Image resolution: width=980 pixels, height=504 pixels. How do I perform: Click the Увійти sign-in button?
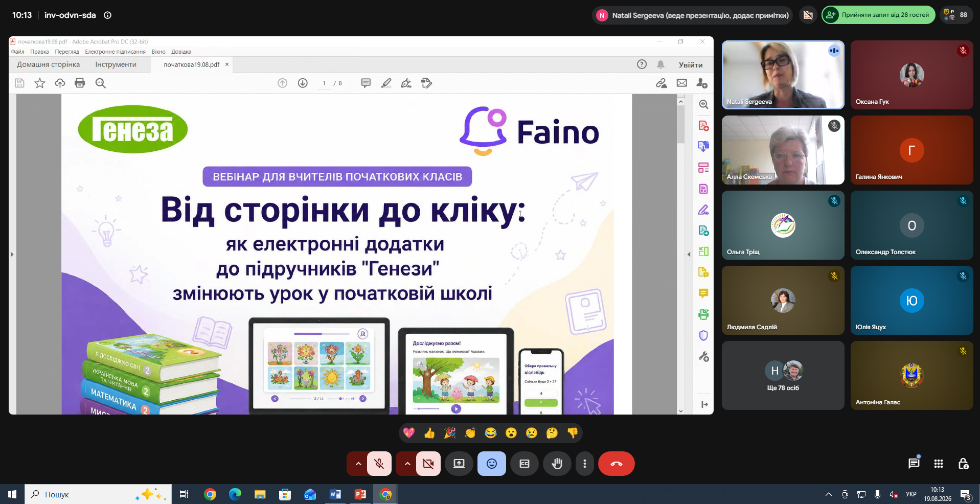[x=691, y=65]
